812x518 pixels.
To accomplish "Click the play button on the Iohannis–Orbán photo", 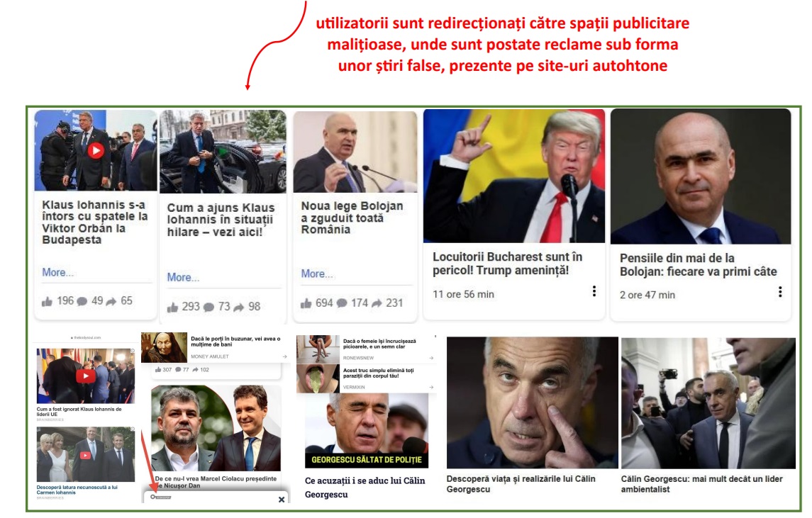I will point(95,151).
